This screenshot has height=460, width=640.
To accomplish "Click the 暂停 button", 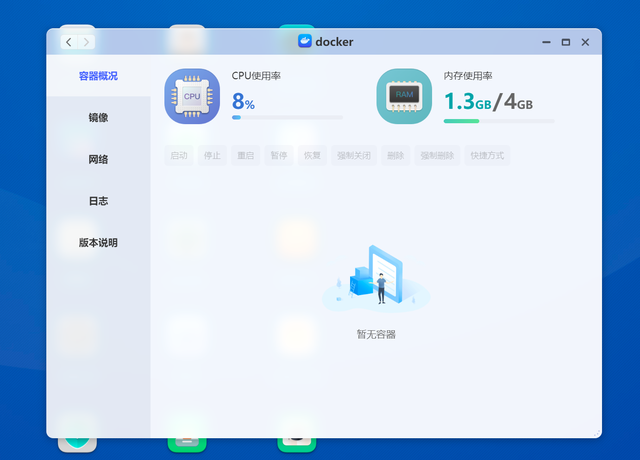I will (x=279, y=156).
